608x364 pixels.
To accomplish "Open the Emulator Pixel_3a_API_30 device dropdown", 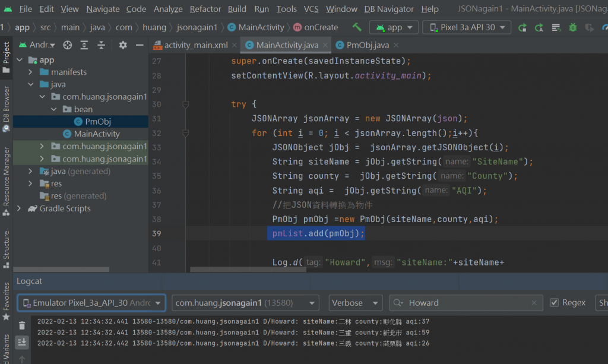I will coord(91,303).
